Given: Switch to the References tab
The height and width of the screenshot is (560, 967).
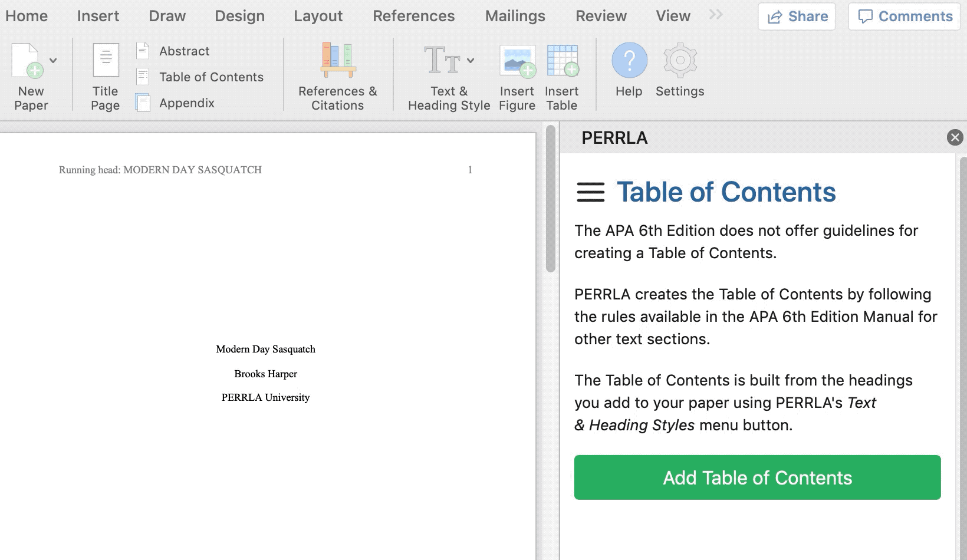Looking at the screenshot, I should (413, 16).
